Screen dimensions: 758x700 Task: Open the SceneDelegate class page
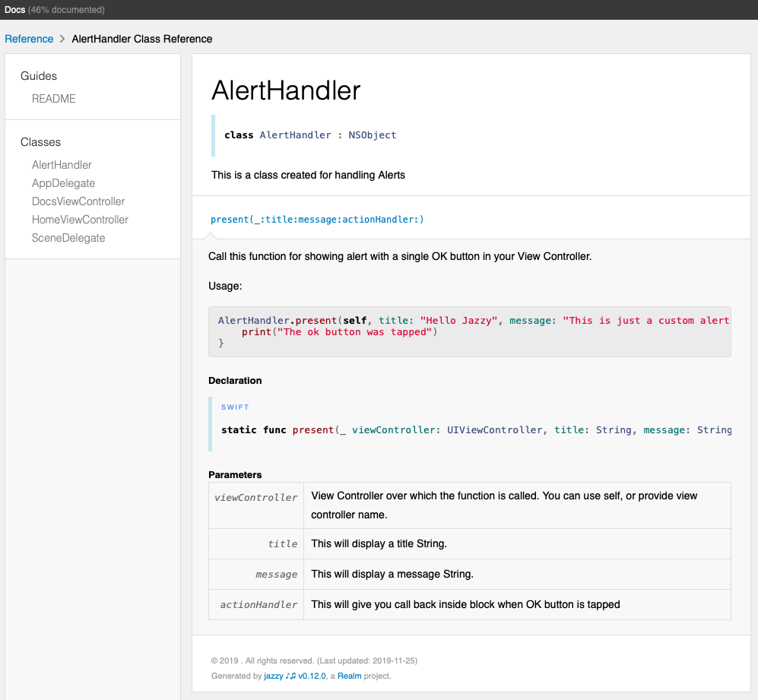[x=68, y=238]
